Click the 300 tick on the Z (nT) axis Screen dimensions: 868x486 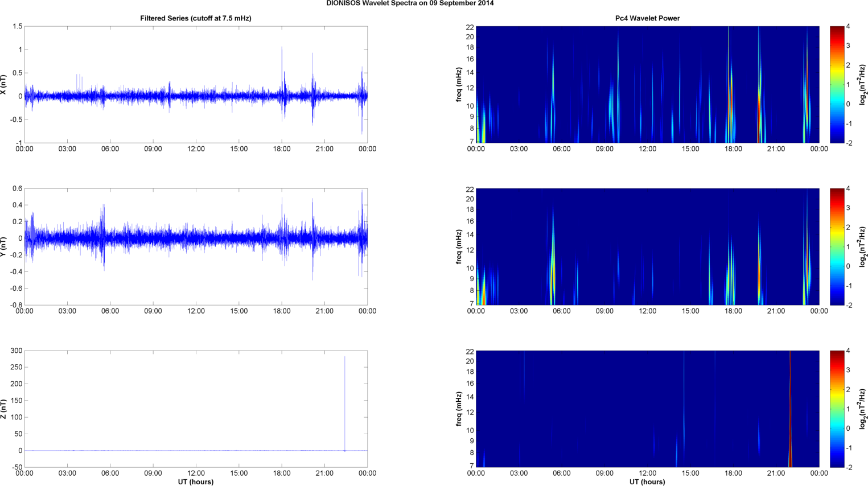16,351
